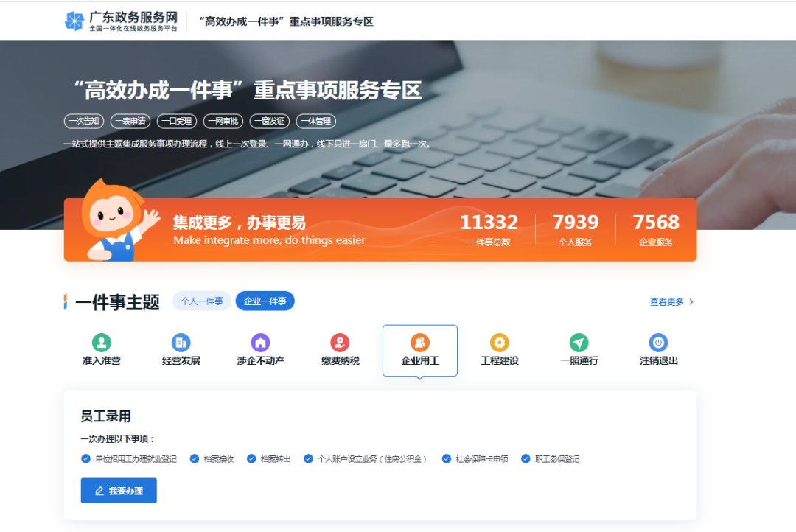The image size is (796, 532).
Task: Click the 涉企不动产 house icon
Action: point(260,341)
